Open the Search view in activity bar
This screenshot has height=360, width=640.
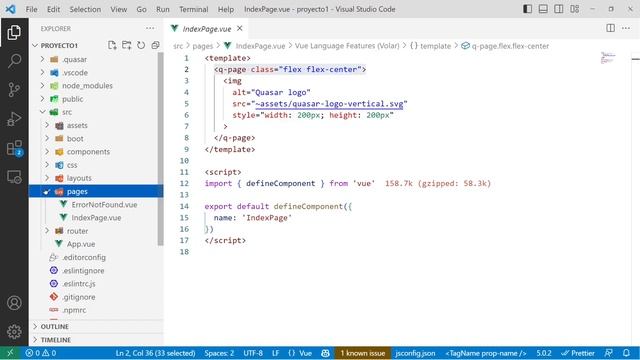[14, 61]
